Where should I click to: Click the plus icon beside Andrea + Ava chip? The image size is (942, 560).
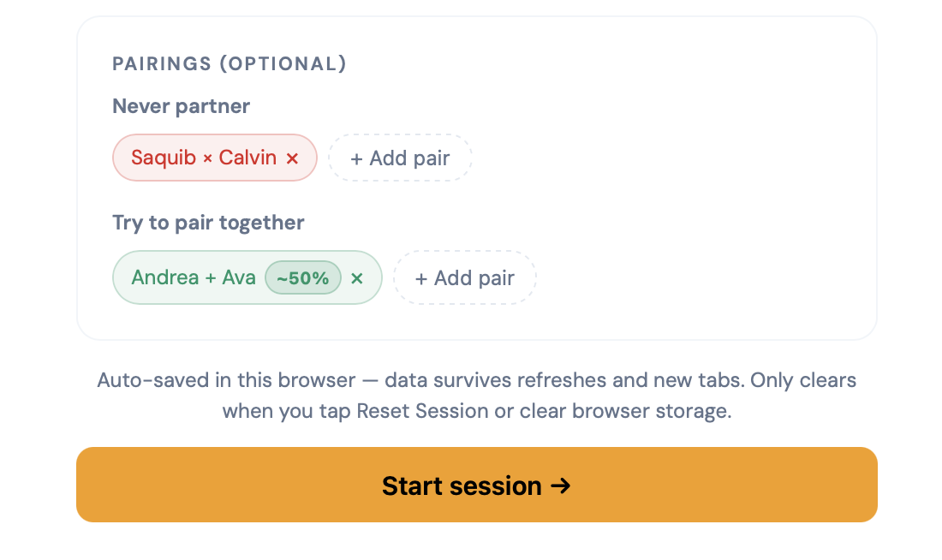click(x=421, y=279)
